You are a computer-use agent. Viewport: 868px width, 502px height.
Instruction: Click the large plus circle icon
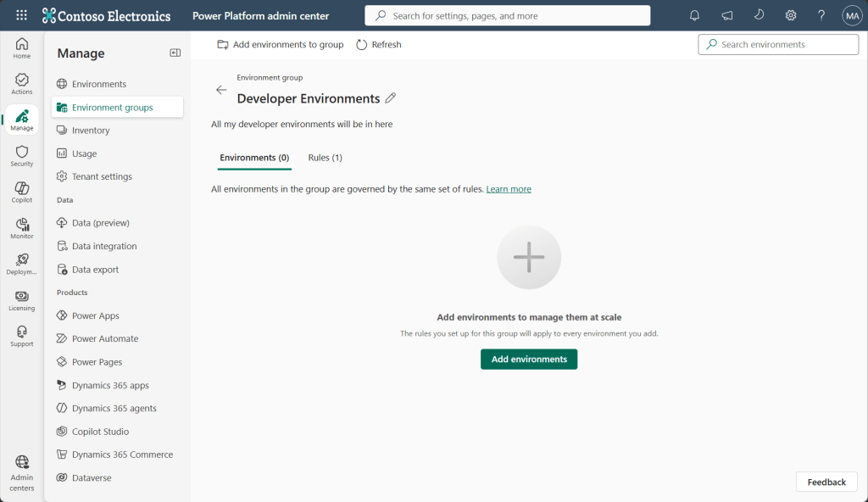point(529,257)
